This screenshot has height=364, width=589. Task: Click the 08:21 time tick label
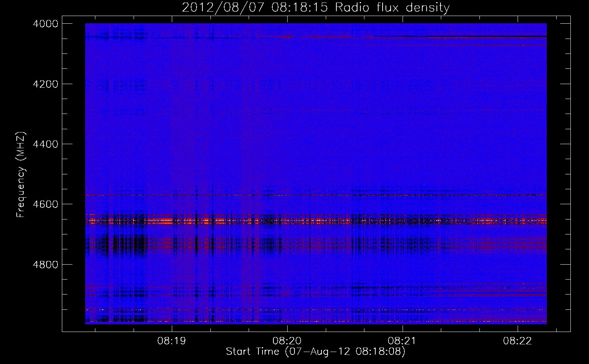(402, 341)
